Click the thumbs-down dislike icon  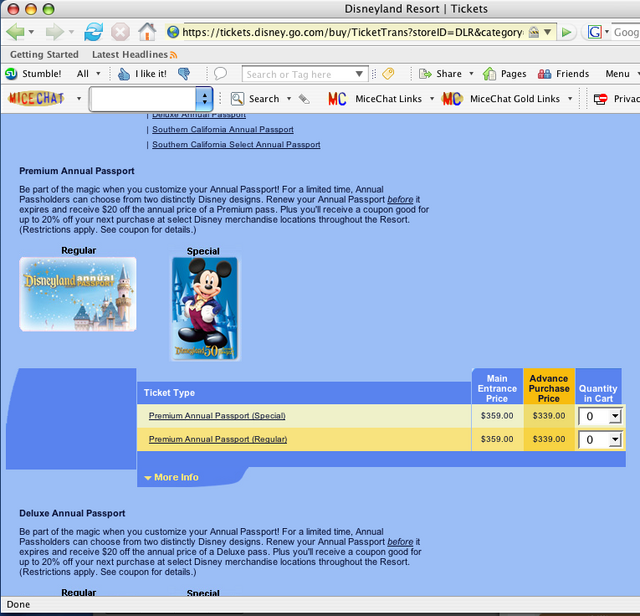(184, 73)
